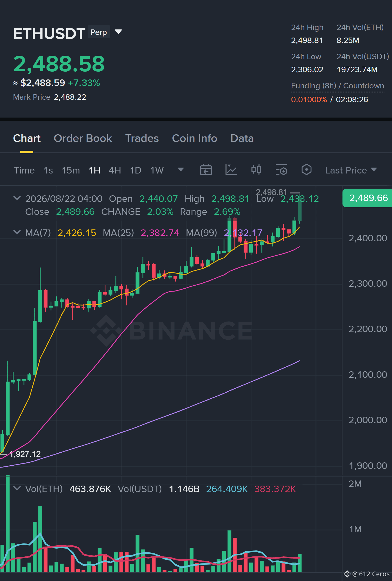Tap the funding rate 0.01000%
The height and width of the screenshot is (581, 392).
tap(309, 99)
